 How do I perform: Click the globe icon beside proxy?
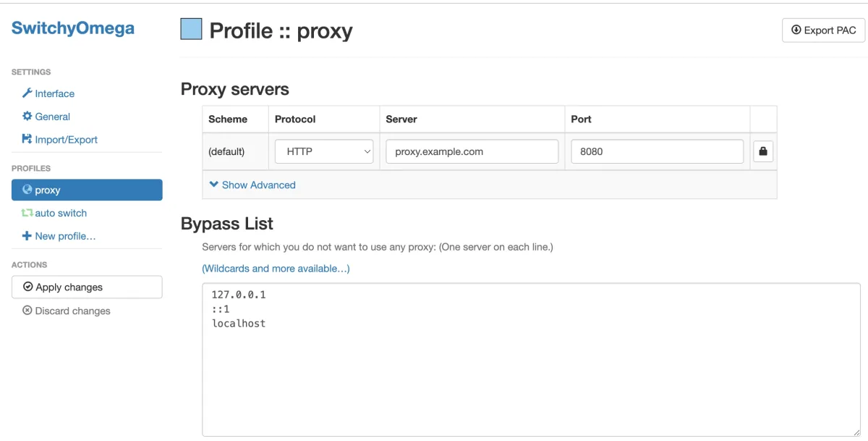click(x=27, y=190)
